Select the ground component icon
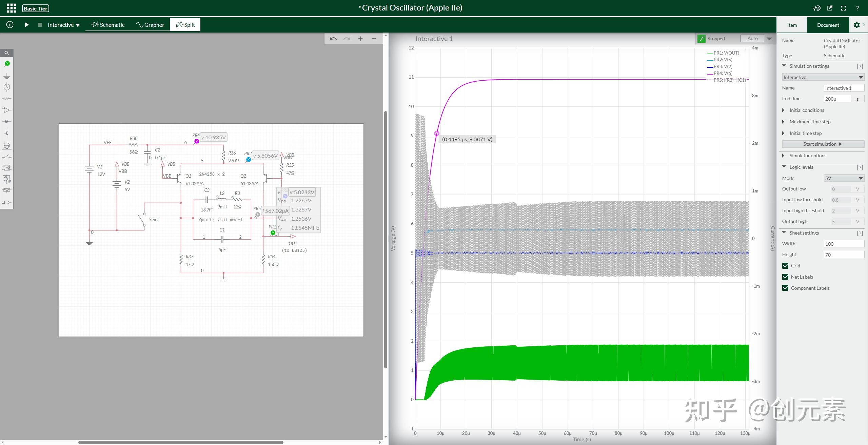Viewport: 868px width, 445px height. point(7,76)
